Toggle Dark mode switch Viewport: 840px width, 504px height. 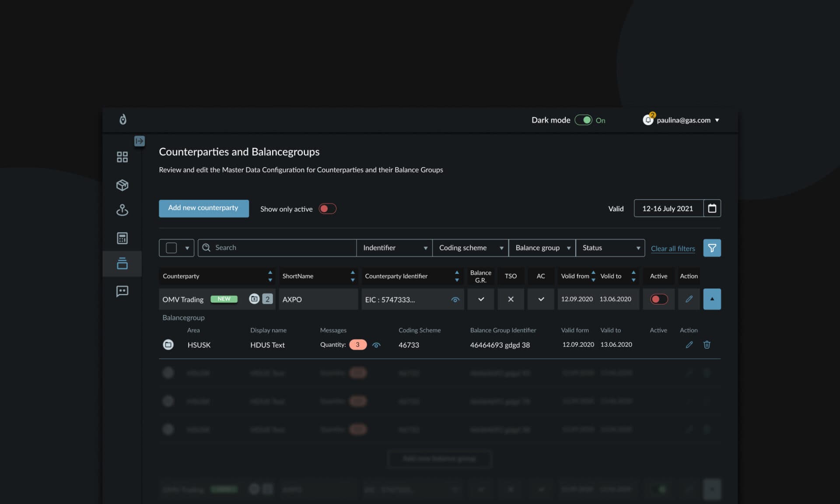(583, 120)
